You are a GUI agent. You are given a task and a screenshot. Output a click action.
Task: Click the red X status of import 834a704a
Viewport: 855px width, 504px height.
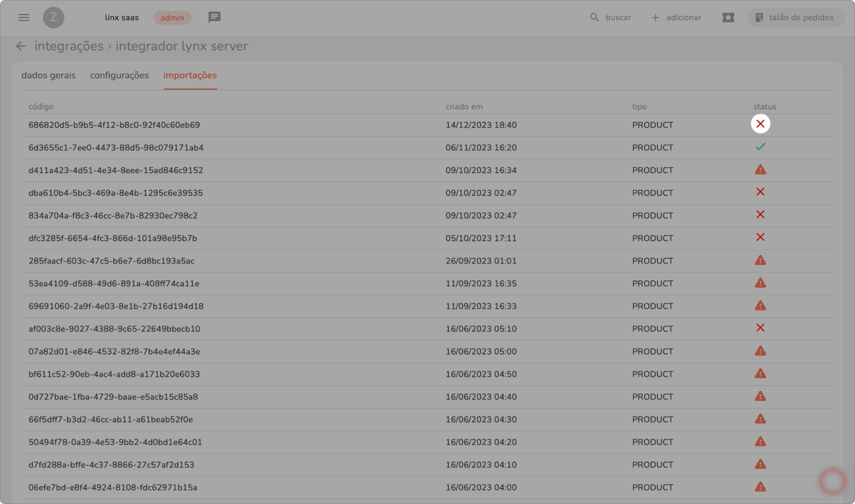coord(760,215)
